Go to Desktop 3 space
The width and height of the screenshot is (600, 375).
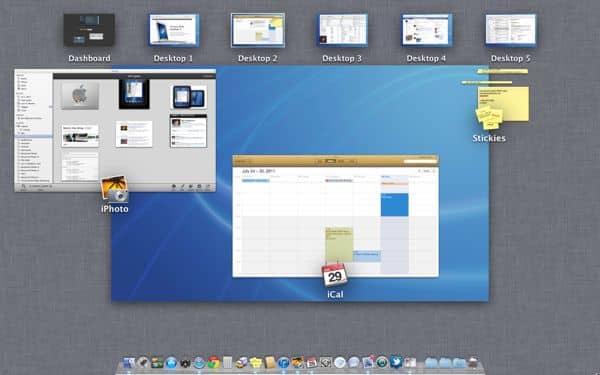[342, 30]
